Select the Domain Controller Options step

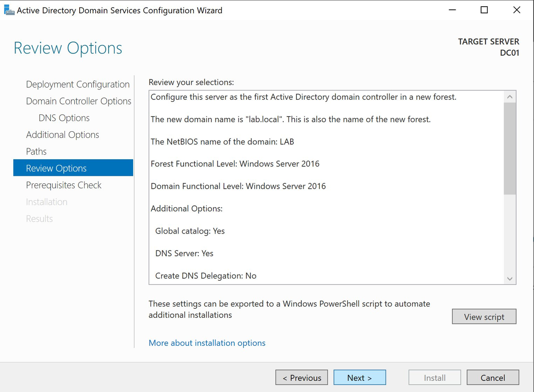[x=78, y=101]
